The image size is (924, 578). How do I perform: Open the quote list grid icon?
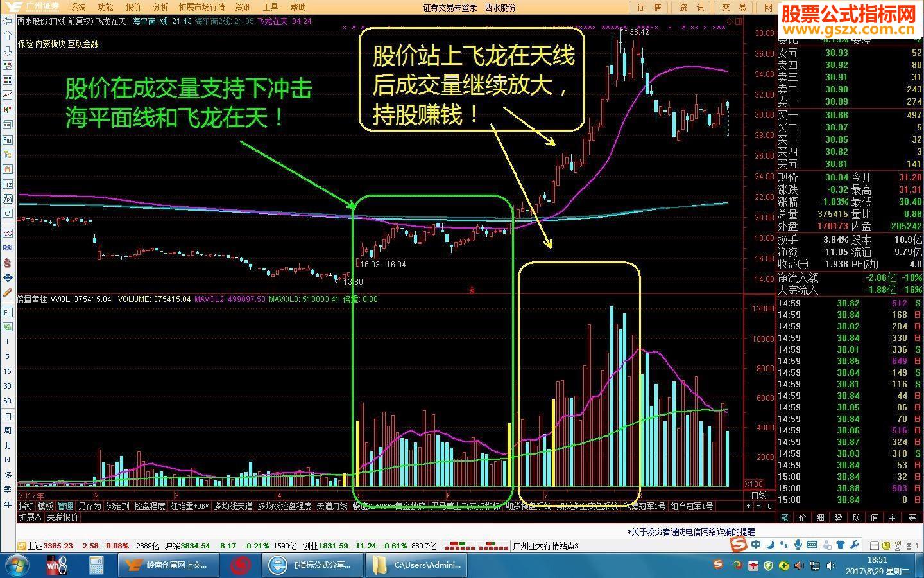coord(8,80)
